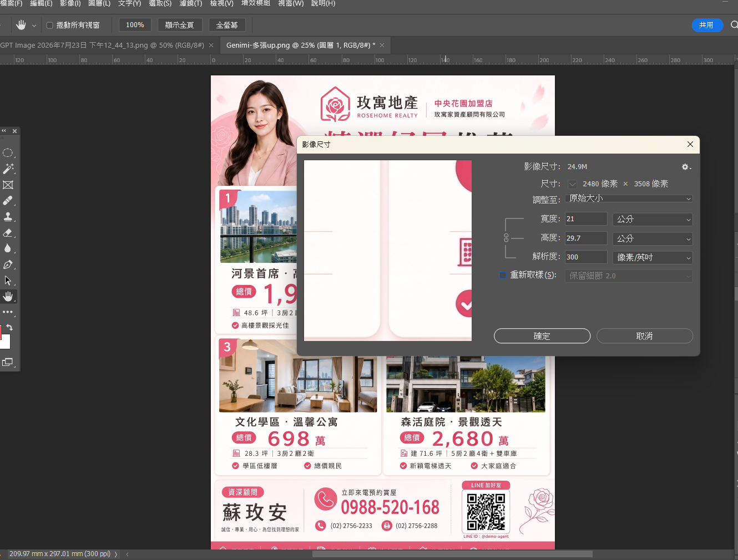
Task: Enable 捲動所有視窗 checkbox
Action: coord(49,26)
